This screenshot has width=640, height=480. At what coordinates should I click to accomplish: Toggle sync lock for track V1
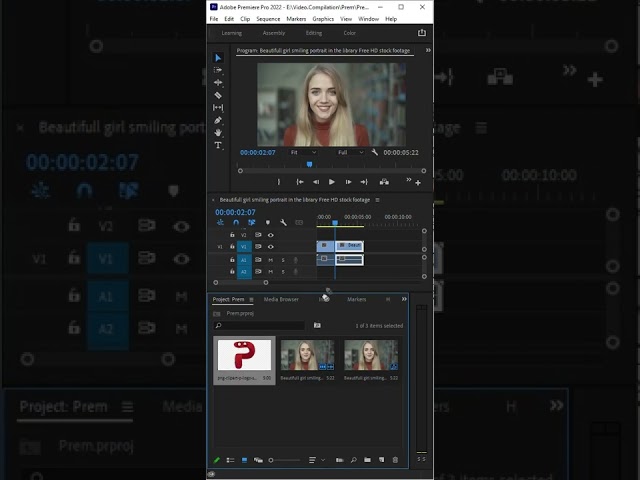[x=258, y=247]
